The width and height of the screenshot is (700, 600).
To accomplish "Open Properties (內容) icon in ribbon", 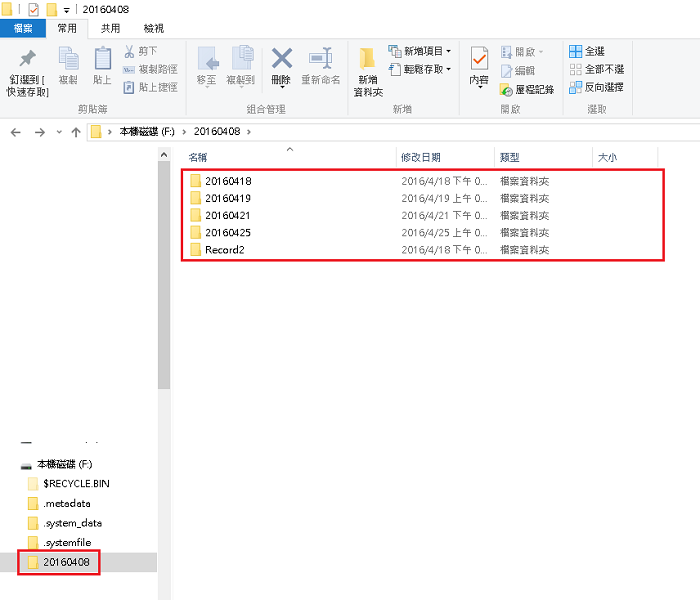I will pos(479,60).
